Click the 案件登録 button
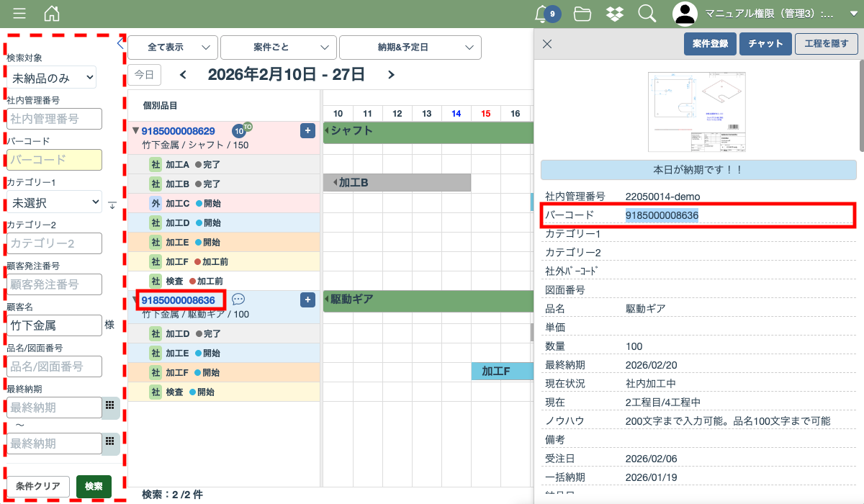The width and height of the screenshot is (864, 504). click(x=709, y=44)
